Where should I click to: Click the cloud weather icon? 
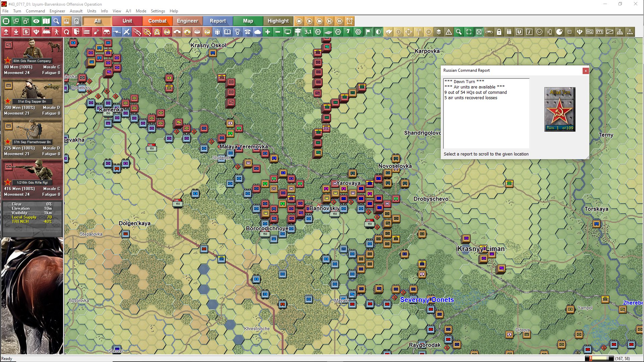click(x=258, y=32)
